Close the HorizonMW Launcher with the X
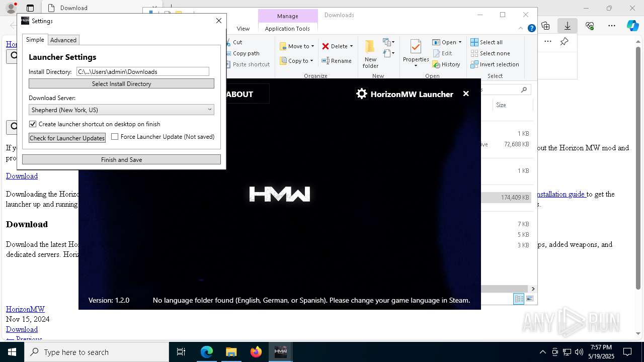Viewport: 644px width, 362px height. (x=466, y=94)
